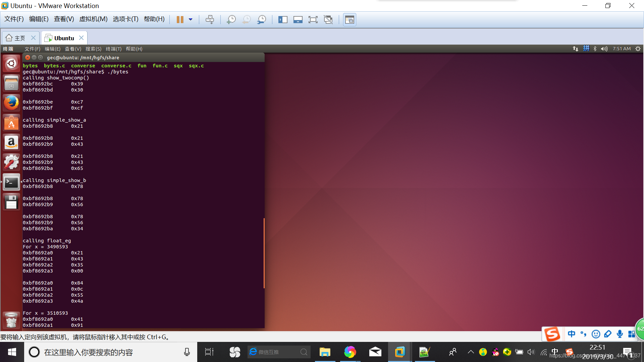Open VMware 选项卡(T) menu
The image size is (644, 362).
click(125, 19)
